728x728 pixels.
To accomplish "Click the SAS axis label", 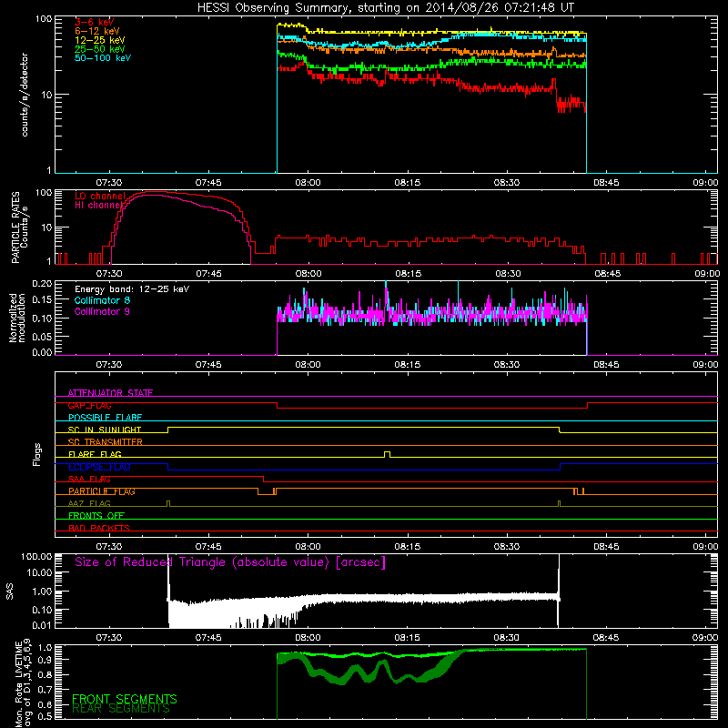I will click(10, 591).
